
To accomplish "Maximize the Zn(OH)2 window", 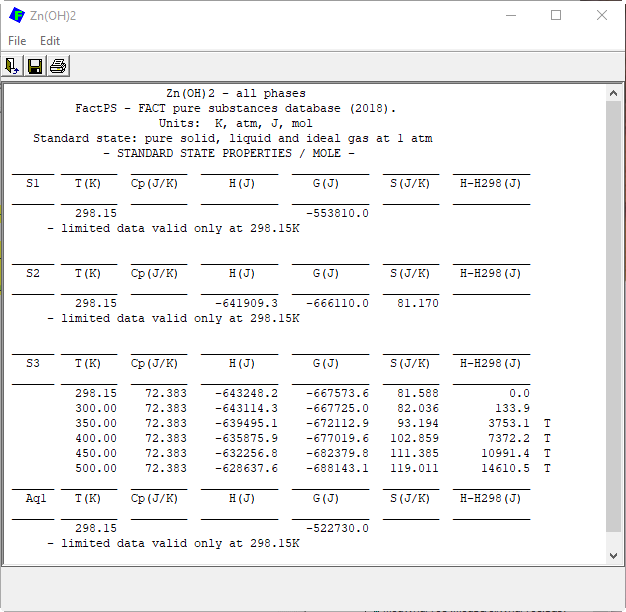I will click(x=556, y=16).
